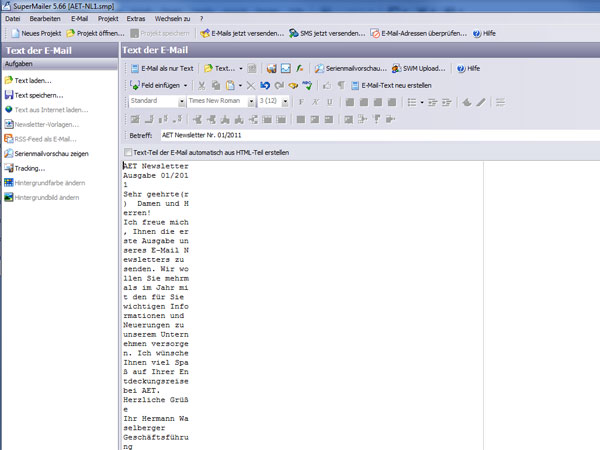Click SWM Upload button

[419, 68]
